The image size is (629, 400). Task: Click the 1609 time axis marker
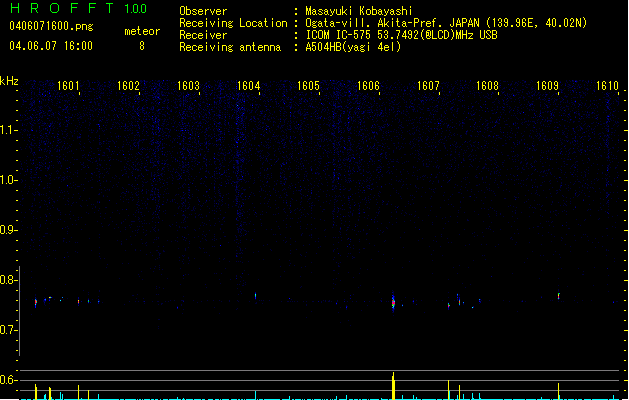[x=547, y=86]
